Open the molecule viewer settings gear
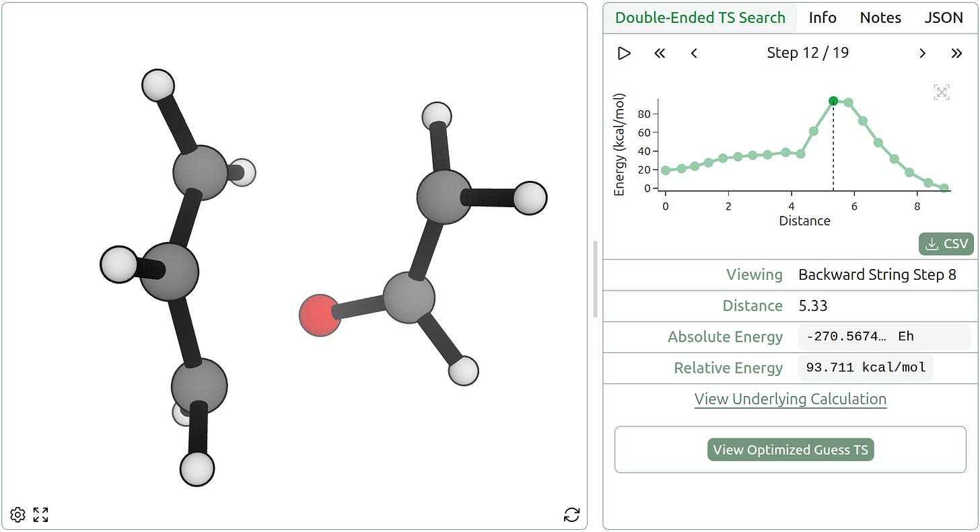Viewport: 980px width, 532px height. click(17, 514)
